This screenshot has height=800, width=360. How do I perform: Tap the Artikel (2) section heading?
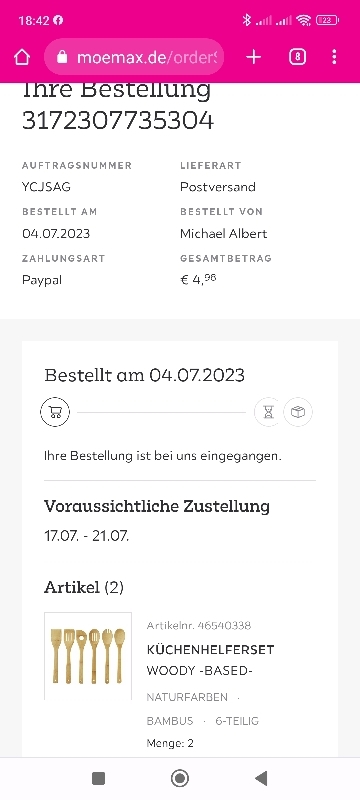[x=84, y=588]
